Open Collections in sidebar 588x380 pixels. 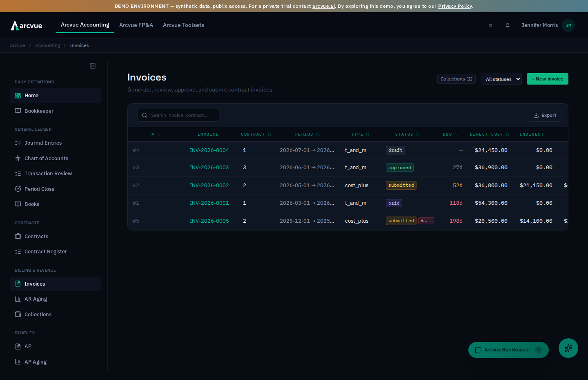55,315
